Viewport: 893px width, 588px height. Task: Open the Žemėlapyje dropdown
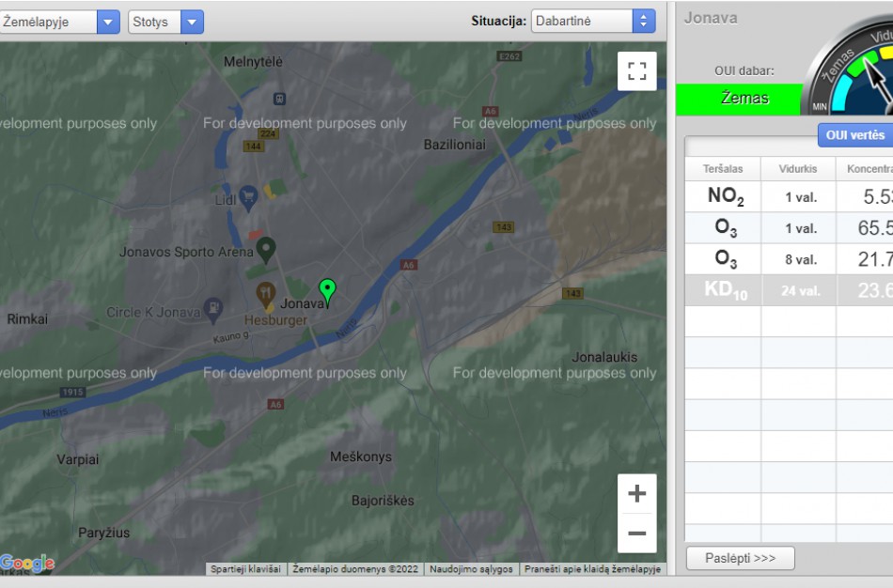point(60,22)
